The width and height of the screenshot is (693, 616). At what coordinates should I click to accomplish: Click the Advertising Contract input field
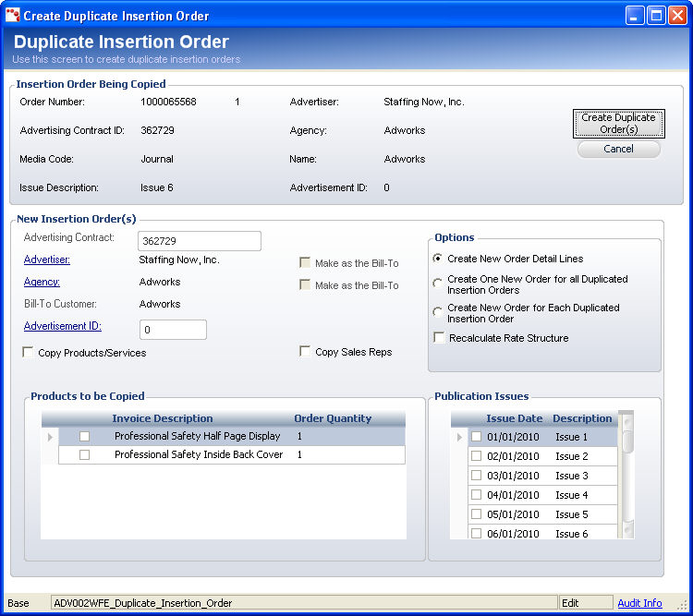(199, 241)
